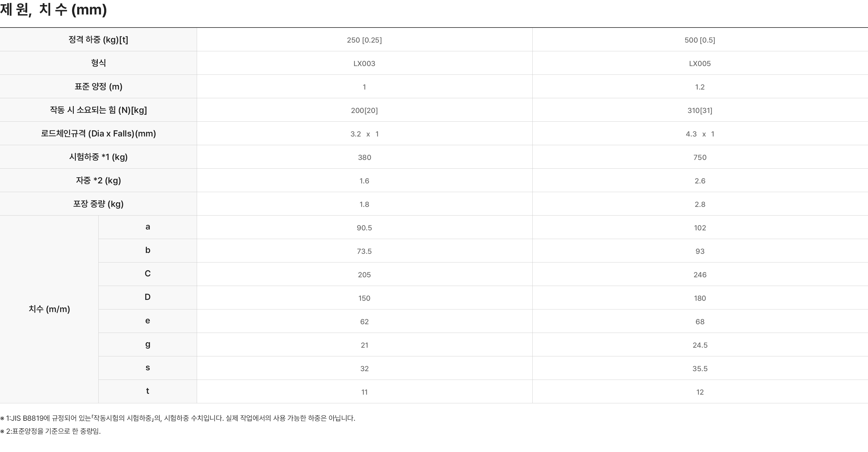Select the LX005 model cell
This screenshot has height=452, width=868.
[700, 63]
